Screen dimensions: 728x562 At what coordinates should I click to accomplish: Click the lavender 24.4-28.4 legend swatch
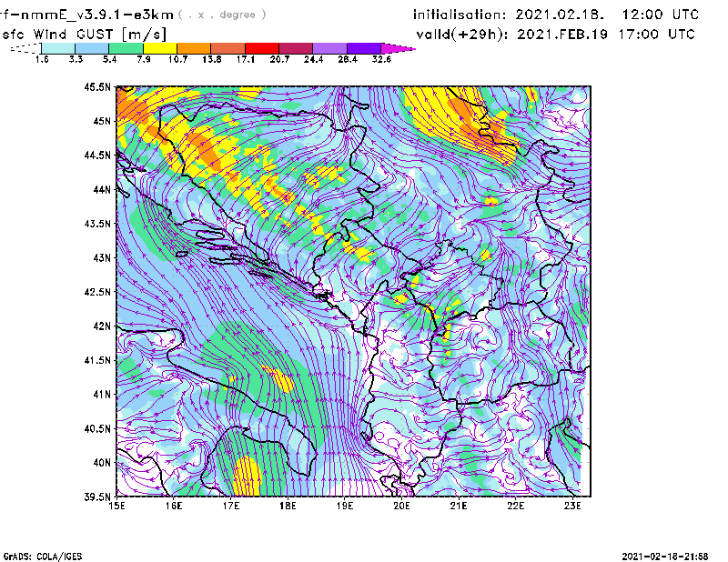[x=329, y=48]
